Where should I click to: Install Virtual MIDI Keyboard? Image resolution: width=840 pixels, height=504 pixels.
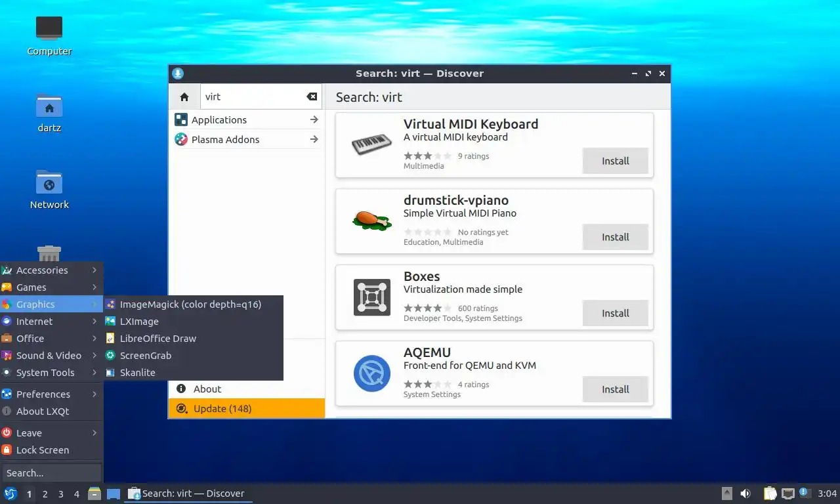(x=616, y=161)
